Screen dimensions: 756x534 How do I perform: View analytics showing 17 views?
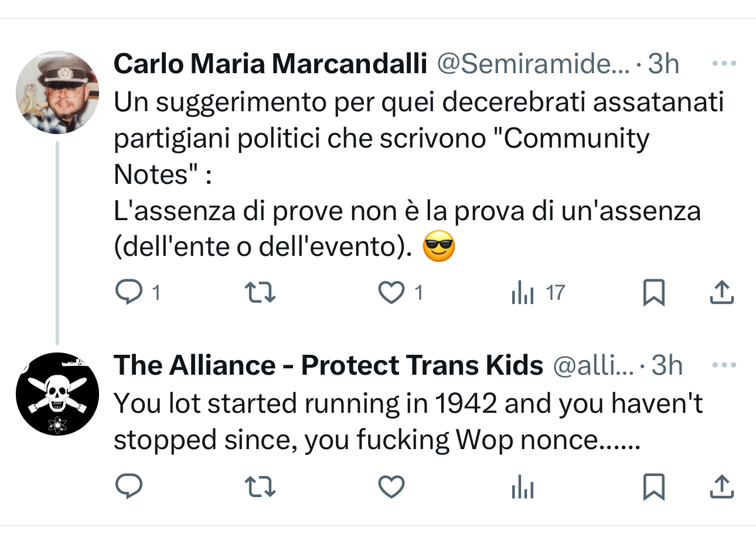click(523, 293)
